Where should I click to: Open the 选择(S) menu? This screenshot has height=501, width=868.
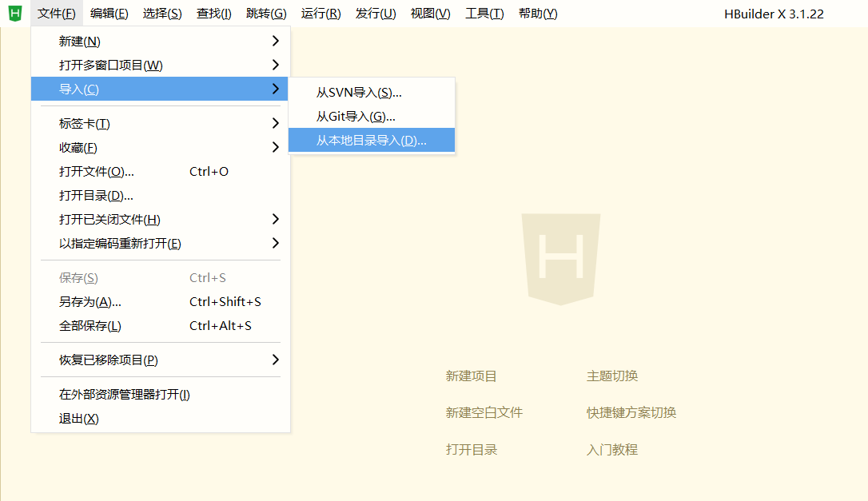162,14
